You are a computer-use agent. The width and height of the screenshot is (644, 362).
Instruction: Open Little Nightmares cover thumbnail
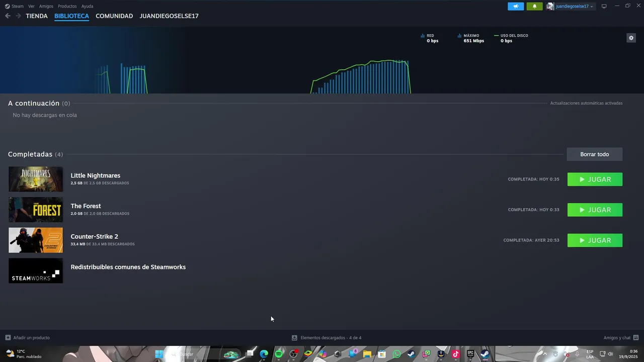(36, 179)
